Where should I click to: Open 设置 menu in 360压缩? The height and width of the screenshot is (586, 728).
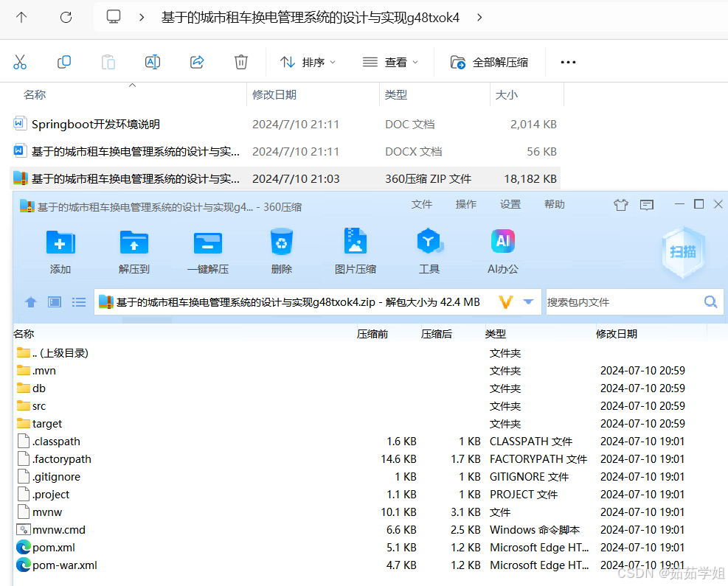point(510,205)
